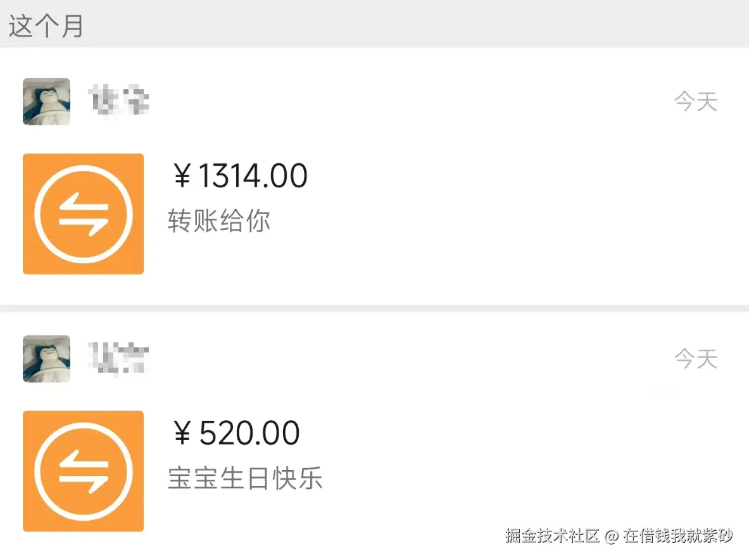The width and height of the screenshot is (749, 560).
Task: Click the 今天 timestamp on the first entry
Action: [x=695, y=101]
